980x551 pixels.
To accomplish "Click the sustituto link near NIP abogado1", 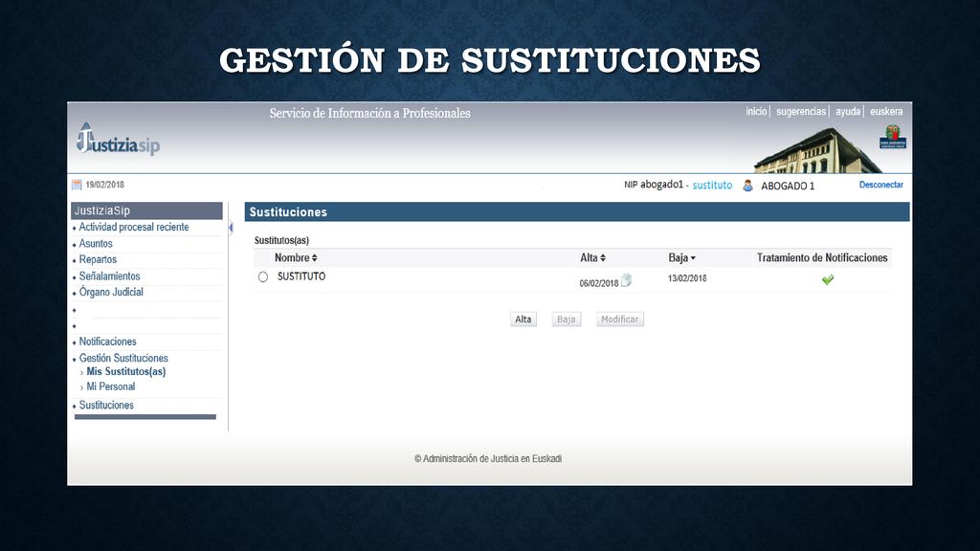I will (x=712, y=185).
